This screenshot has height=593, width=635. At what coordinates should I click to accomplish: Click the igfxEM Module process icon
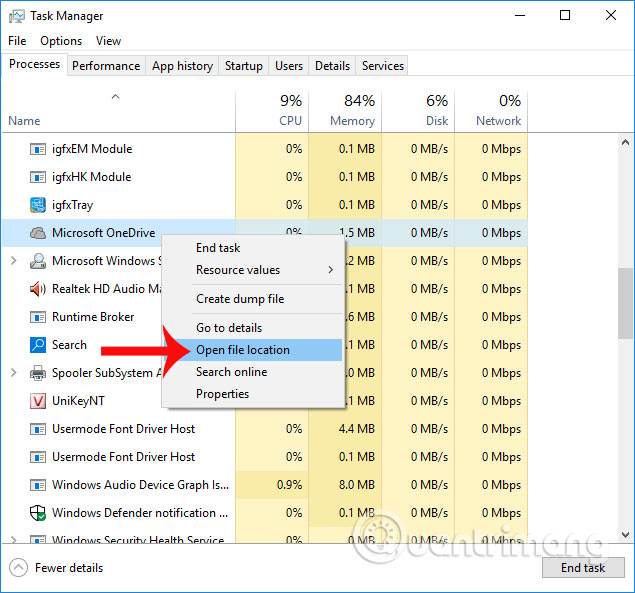(x=38, y=149)
